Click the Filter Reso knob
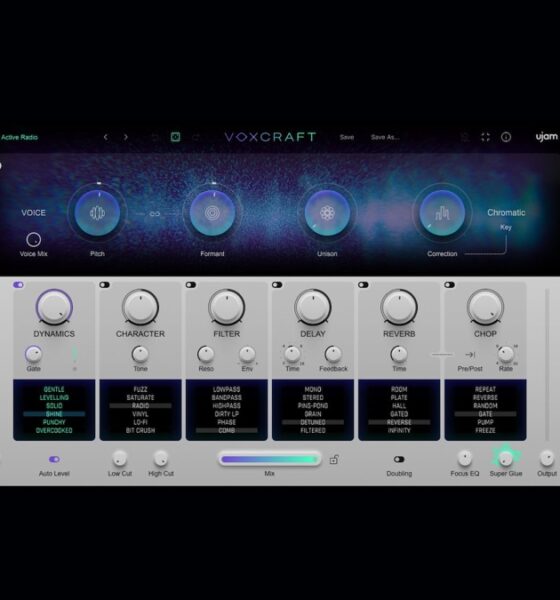 (206, 354)
